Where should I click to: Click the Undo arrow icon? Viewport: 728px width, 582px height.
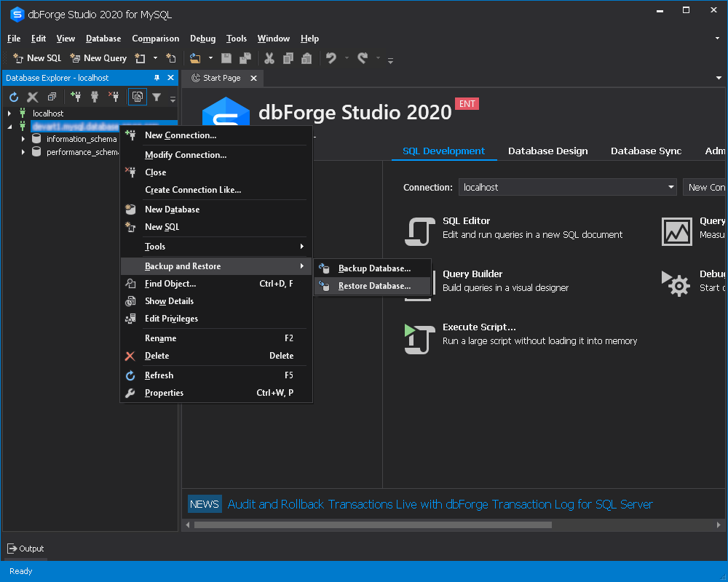[x=331, y=58]
